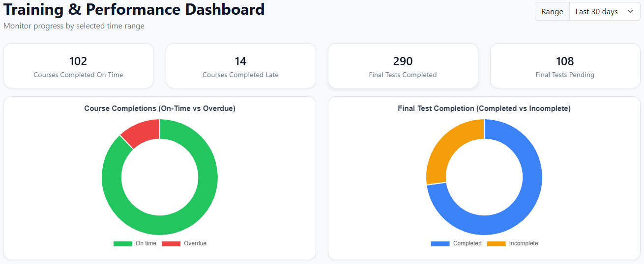Viewport: 644px width, 264px height.
Task: Click the Course Completions chart title
Action: click(x=160, y=108)
